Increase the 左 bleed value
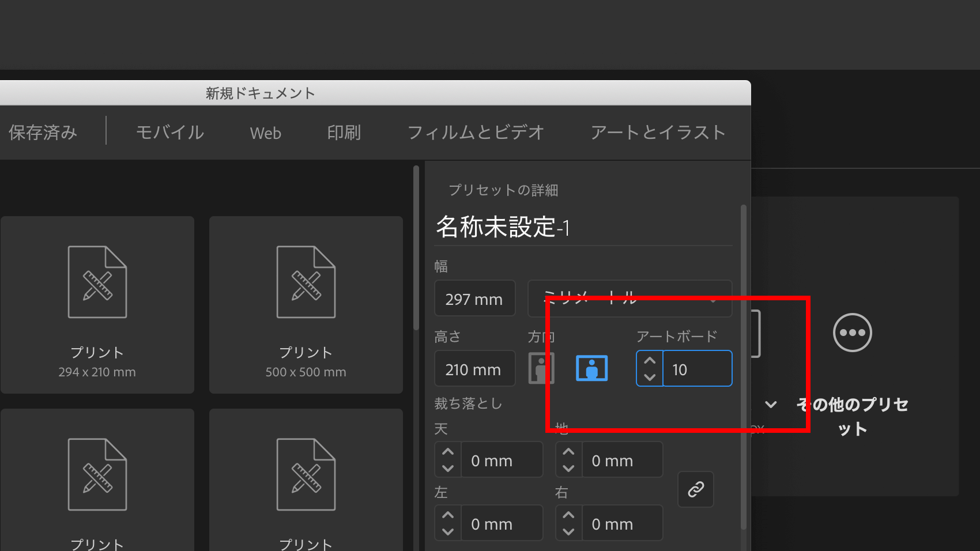 pos(448,515)
